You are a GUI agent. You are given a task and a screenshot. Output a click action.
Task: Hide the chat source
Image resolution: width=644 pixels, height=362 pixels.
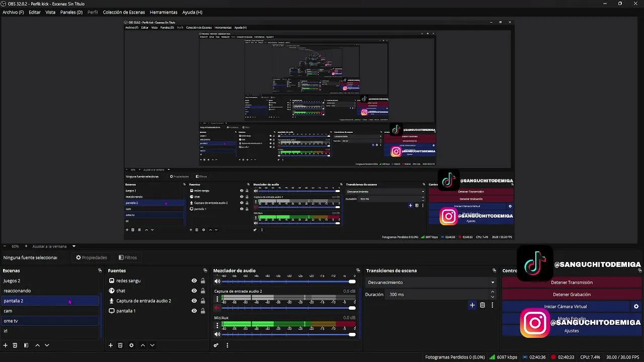coord(194,291)
